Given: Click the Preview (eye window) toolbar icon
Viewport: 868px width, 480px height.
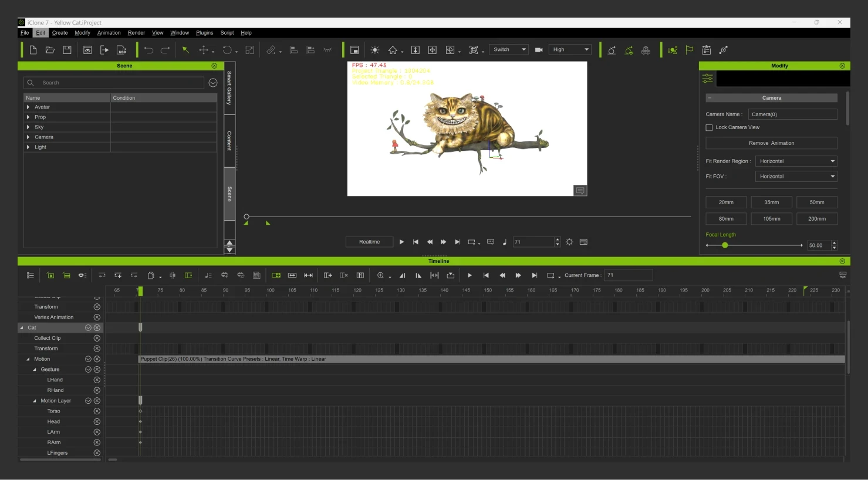Looking at the screenshot, I should (x=87, y=50).
